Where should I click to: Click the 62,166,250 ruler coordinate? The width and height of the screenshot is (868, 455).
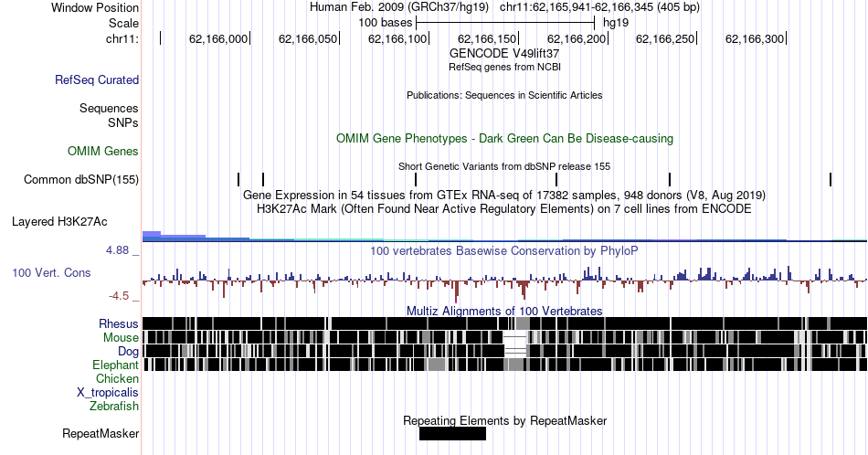pos(665,38)
